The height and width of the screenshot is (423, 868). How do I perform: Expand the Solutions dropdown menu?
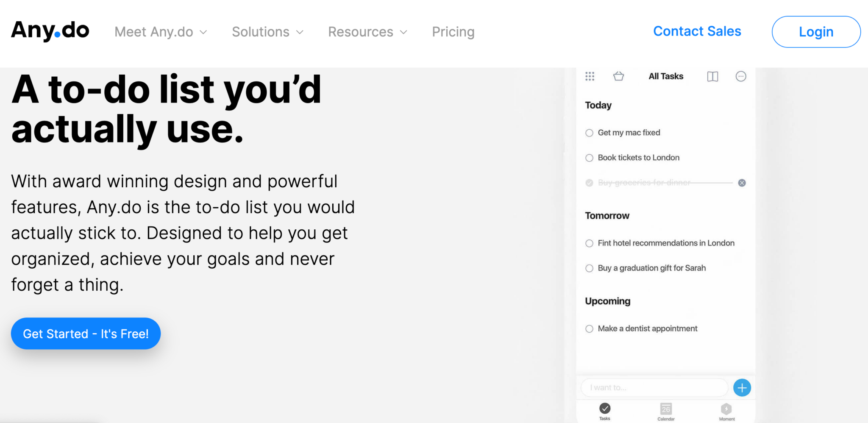click(267, 32)
